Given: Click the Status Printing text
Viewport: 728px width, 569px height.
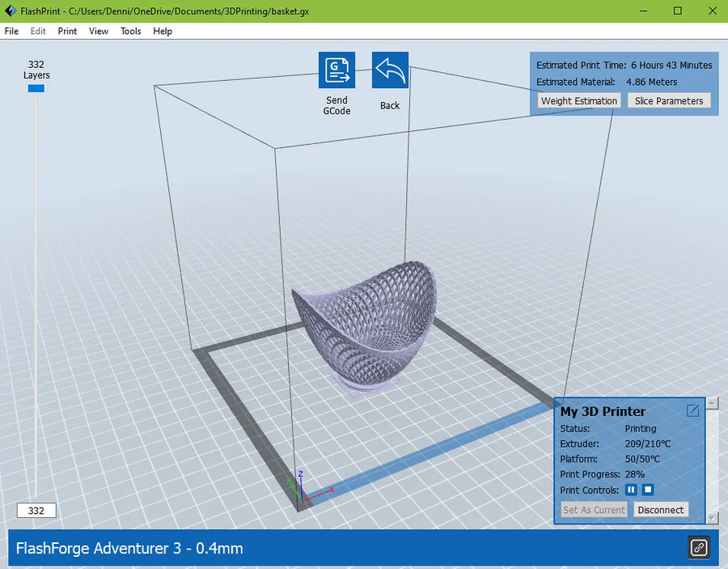Looking at the screenshot, I should tap(641, 428).
